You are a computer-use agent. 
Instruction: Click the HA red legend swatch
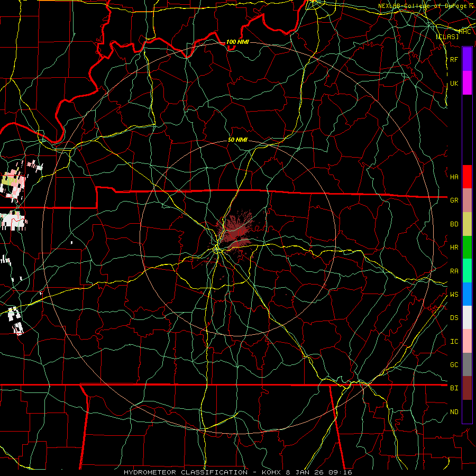(x=467, y=177)
